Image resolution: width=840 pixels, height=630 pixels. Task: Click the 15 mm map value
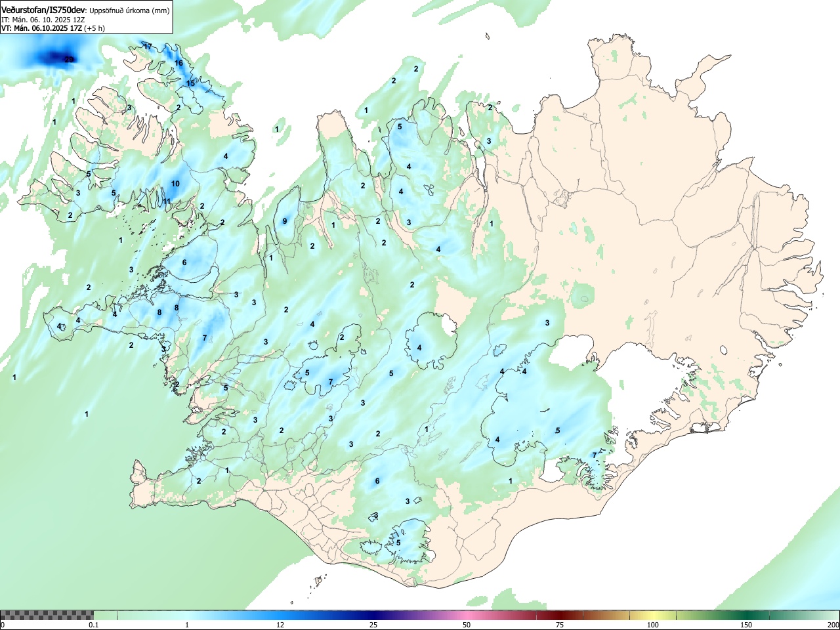pos(190,83)
